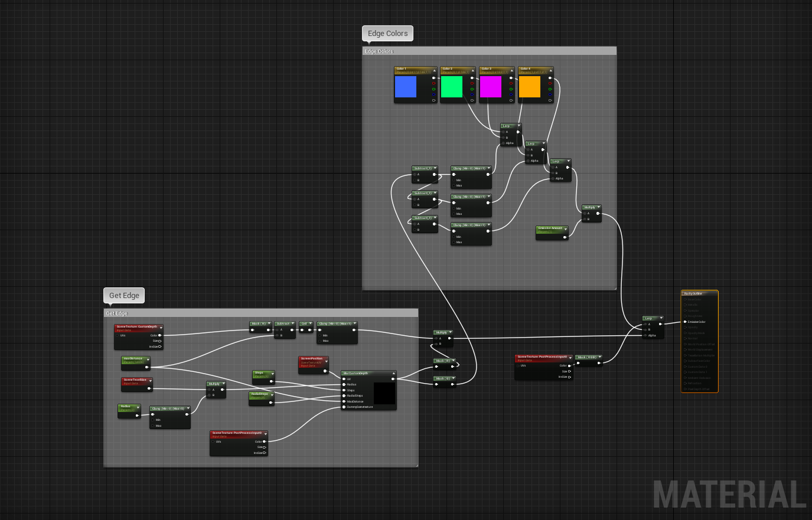
Task: Click the Size output pin of SceneTexture:CustomDepth
Action: 159,341
